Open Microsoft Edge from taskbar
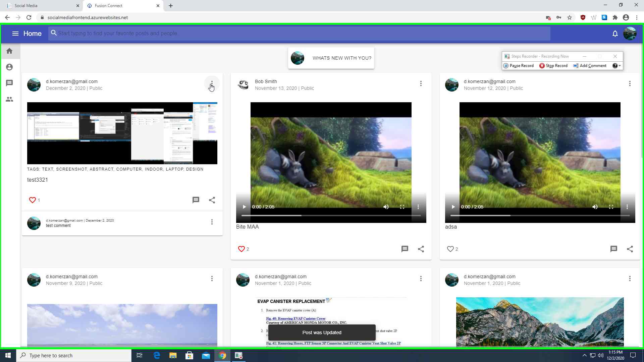This screenshot has height=362, width=644. point(157,355)
